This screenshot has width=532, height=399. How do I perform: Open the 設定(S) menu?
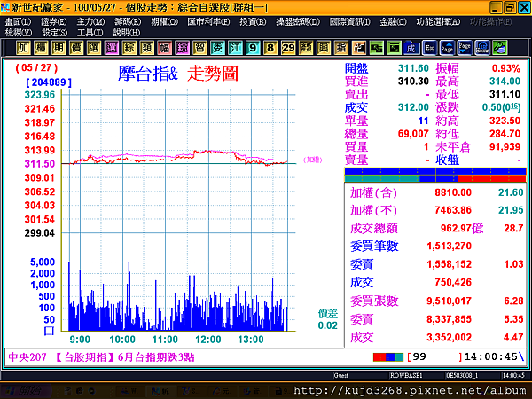click(x=55, y=33)
